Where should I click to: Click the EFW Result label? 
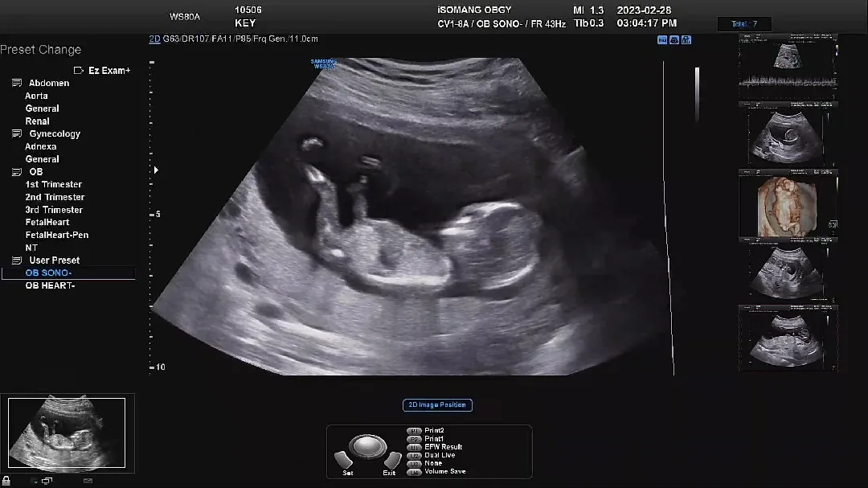click(444, 447)
